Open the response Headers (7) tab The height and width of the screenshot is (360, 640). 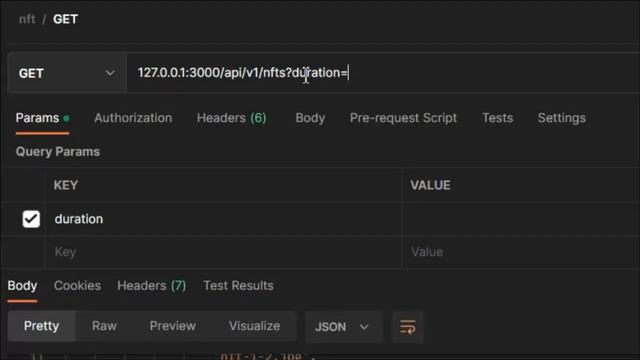pyautogui.click(x=151, y=286)
